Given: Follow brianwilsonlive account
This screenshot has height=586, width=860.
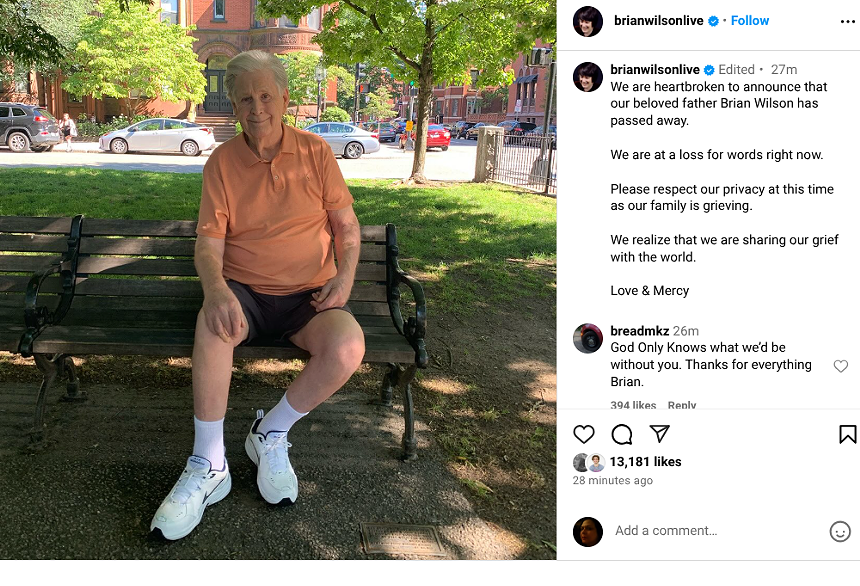Looking at the screenshot, I should 750,21.
